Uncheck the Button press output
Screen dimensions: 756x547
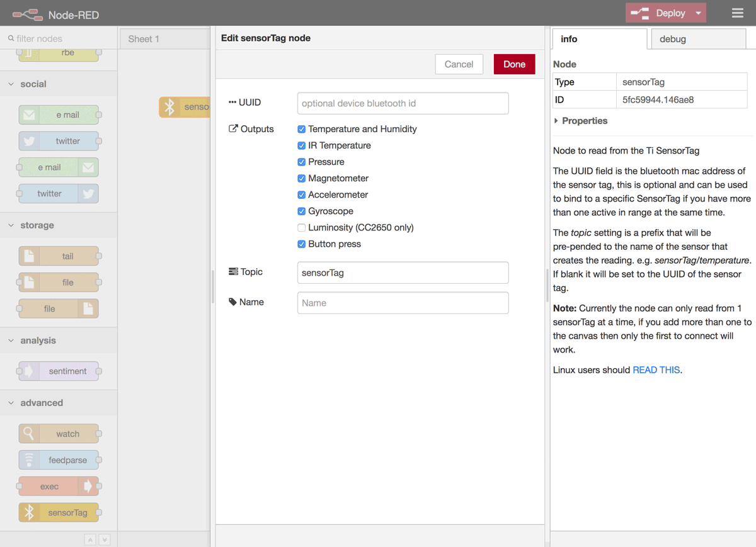point(301,244)
